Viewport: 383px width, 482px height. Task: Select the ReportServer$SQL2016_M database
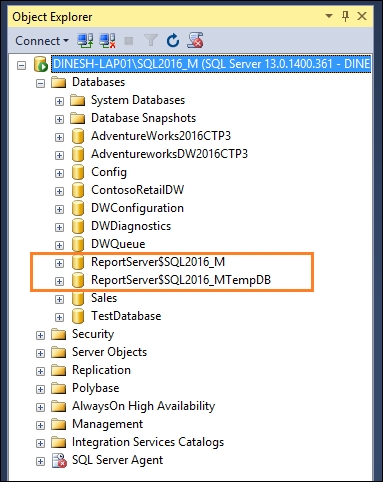[x=158, y=262]
